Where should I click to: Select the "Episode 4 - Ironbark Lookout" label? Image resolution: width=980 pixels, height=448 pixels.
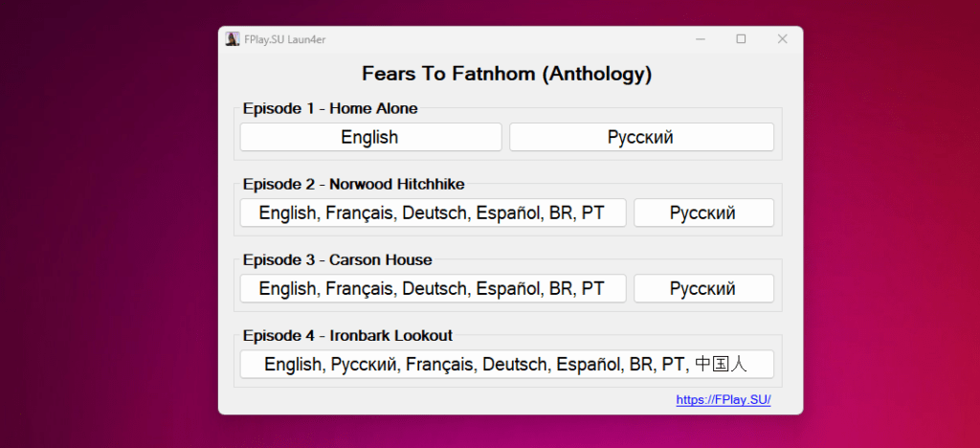coord(347,335)
